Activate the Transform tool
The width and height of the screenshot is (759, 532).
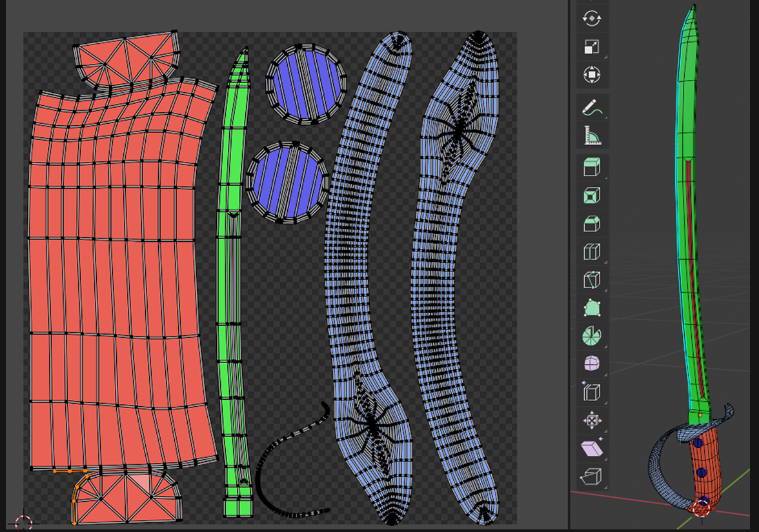pyautogui.click(x=592, y=75)
